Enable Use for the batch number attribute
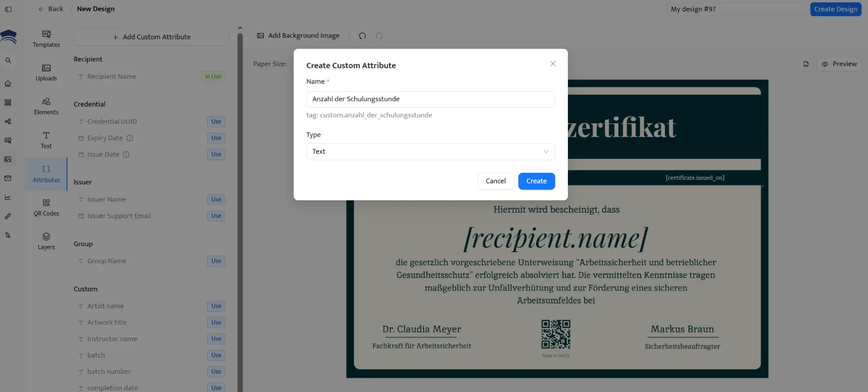Screen dimensions: 868x392 (216, 372)
